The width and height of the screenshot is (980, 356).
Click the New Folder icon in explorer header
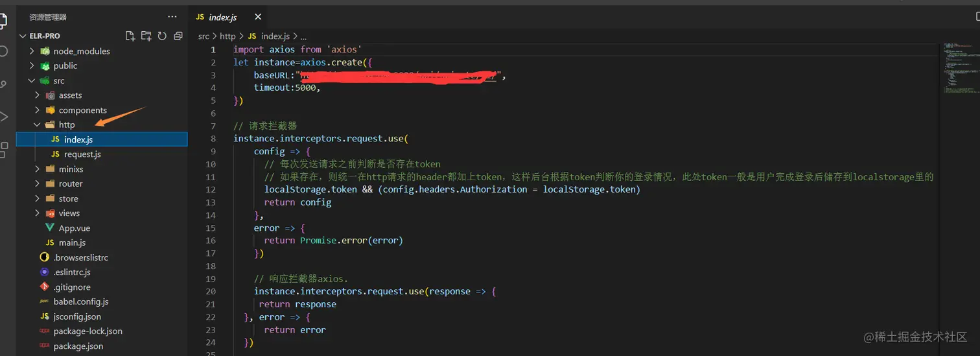(x=146, y=36)
